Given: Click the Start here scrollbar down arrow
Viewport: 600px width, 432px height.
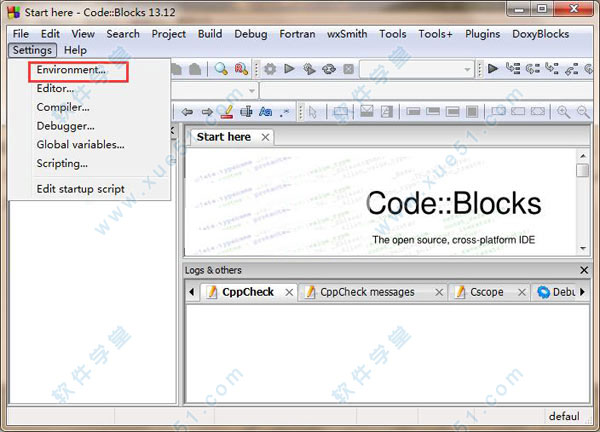Looking at the screenshot, I should click(583, 248).
